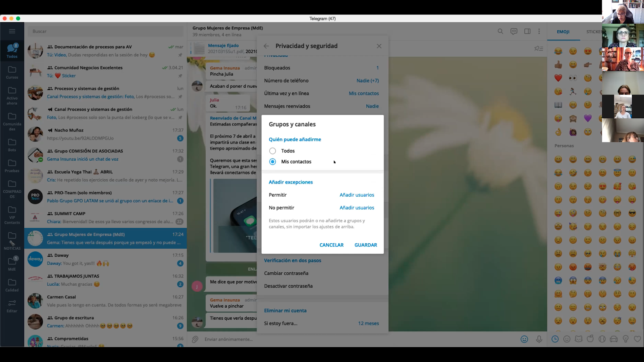
Task: Open the Bots folder
Action: click(12, 145)
